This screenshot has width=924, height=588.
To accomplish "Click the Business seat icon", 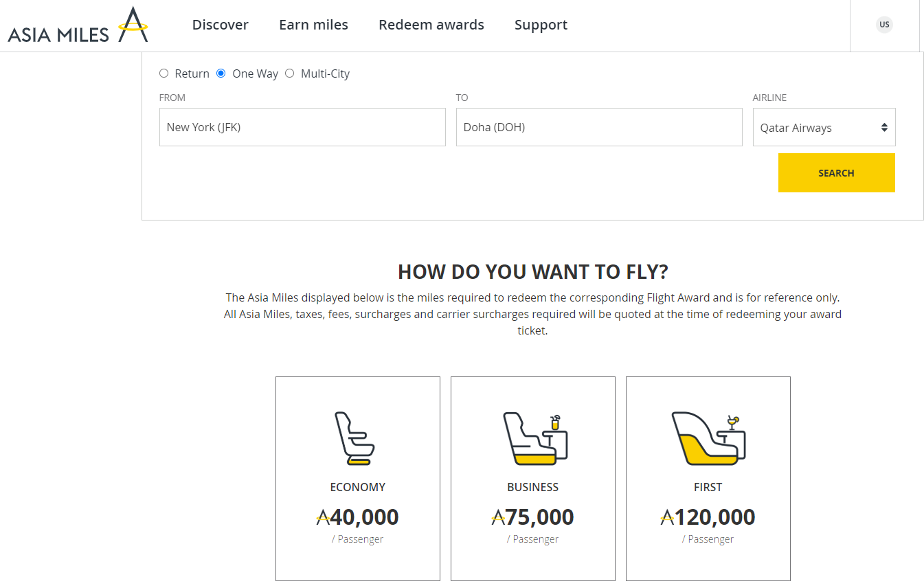I will (x=535, y=438).
